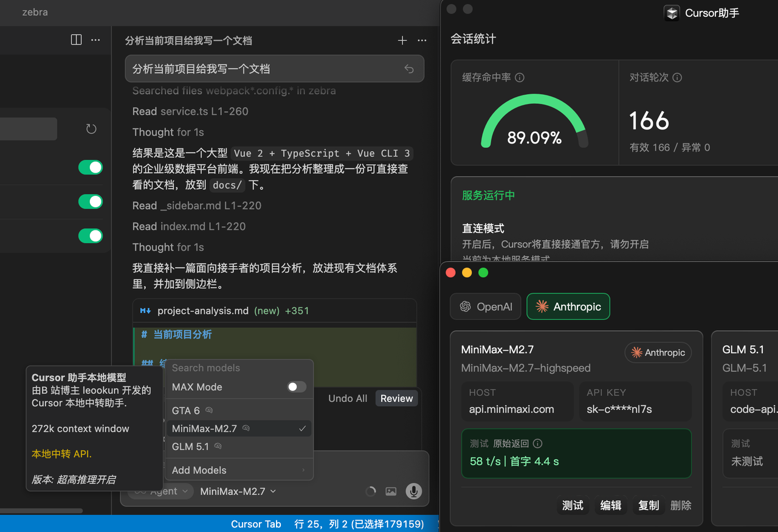The width and height of the screenshot is (778, 532).
Task: Open the MiniMax-M2.7 model selector dropdown
Action: coord(238,491)
